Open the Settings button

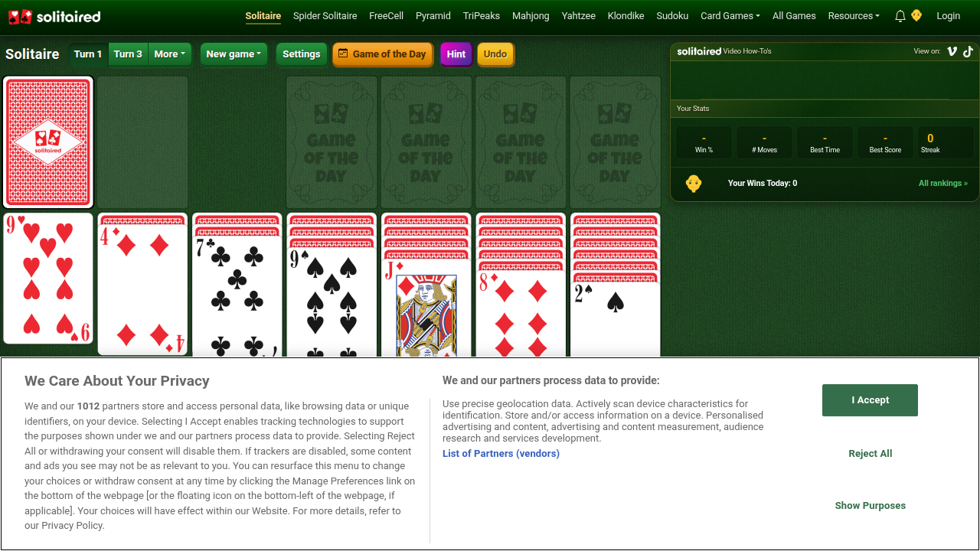pos(302,54)
